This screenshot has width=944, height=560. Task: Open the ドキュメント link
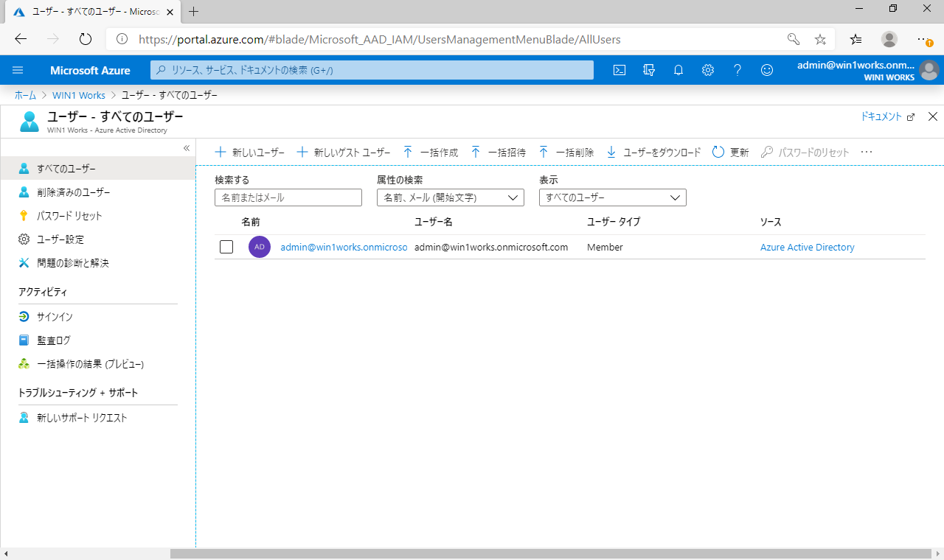887,116
